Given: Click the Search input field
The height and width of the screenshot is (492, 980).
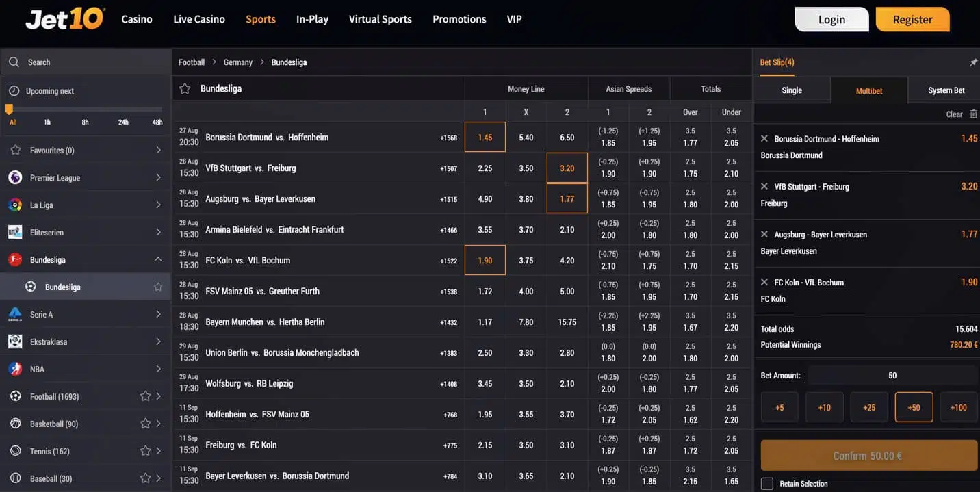Looking at the screenshot, I should (86, 62).
